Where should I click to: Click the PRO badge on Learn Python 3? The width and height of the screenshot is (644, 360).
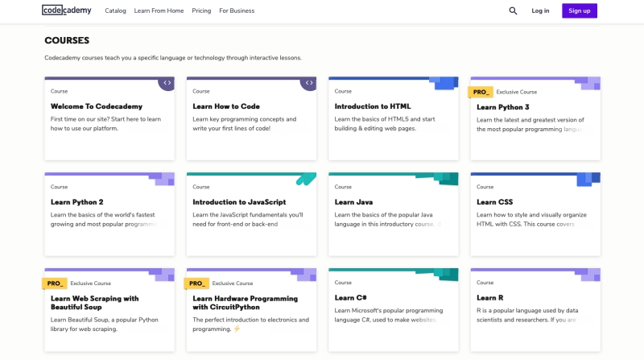(481, 92)
